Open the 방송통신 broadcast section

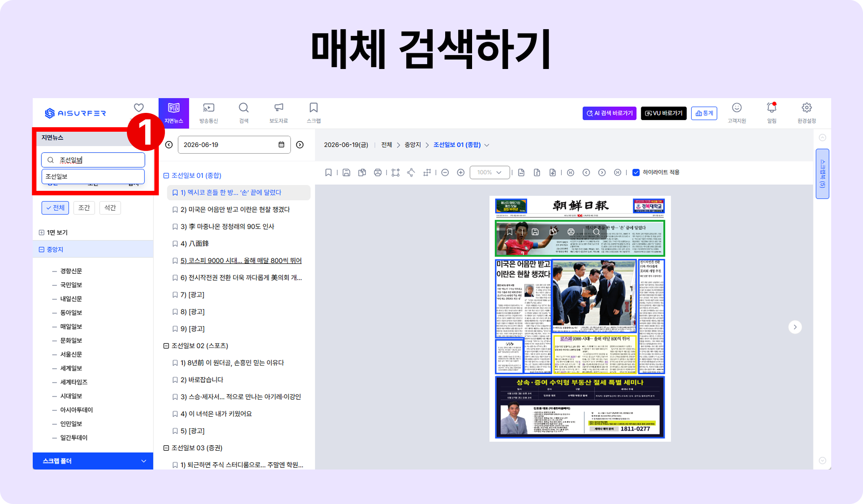(208, 113)
